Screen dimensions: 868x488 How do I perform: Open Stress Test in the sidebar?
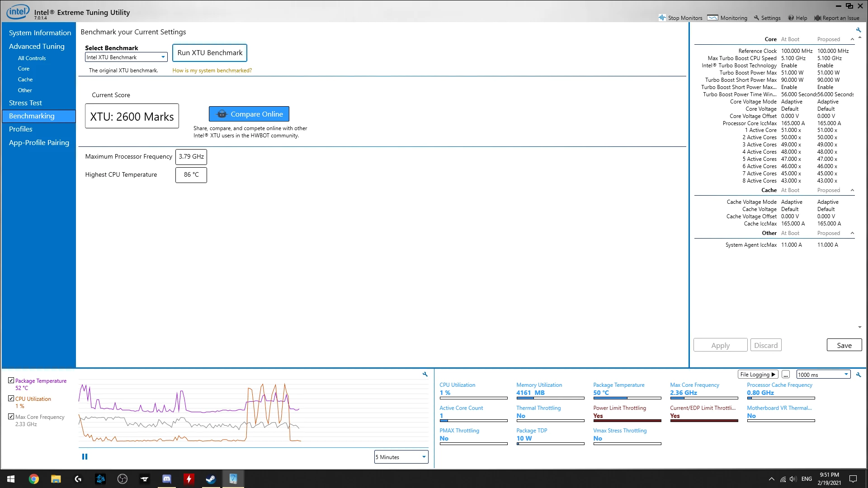click(x=25, y=103)
